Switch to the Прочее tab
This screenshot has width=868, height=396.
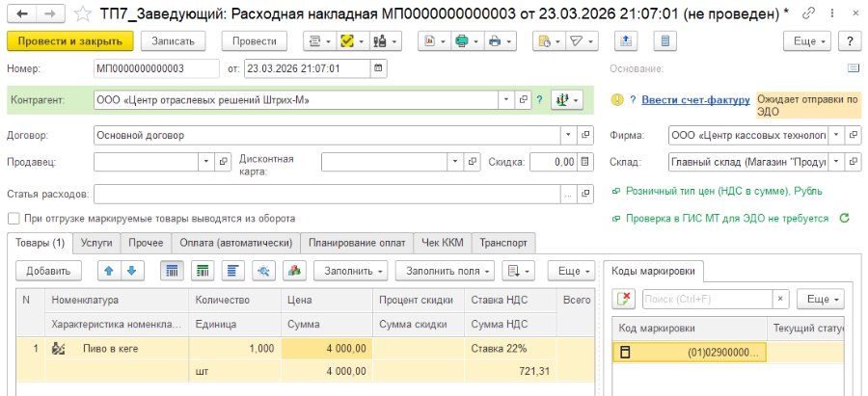pyautogui.click(x=147, y=243)
